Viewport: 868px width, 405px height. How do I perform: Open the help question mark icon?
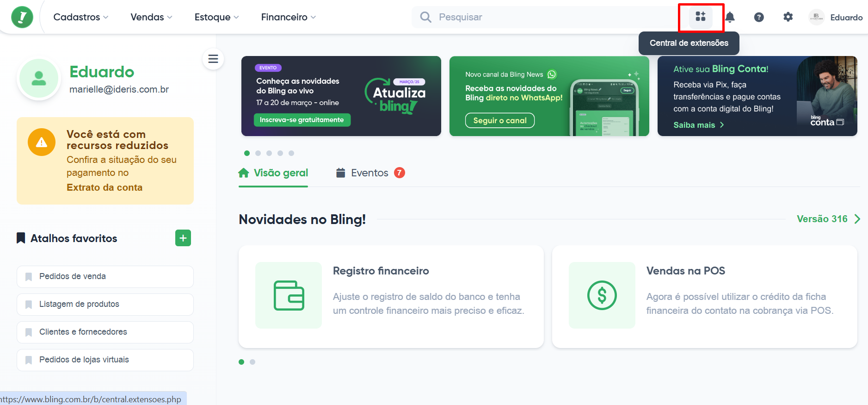click(x=759, y=17)
